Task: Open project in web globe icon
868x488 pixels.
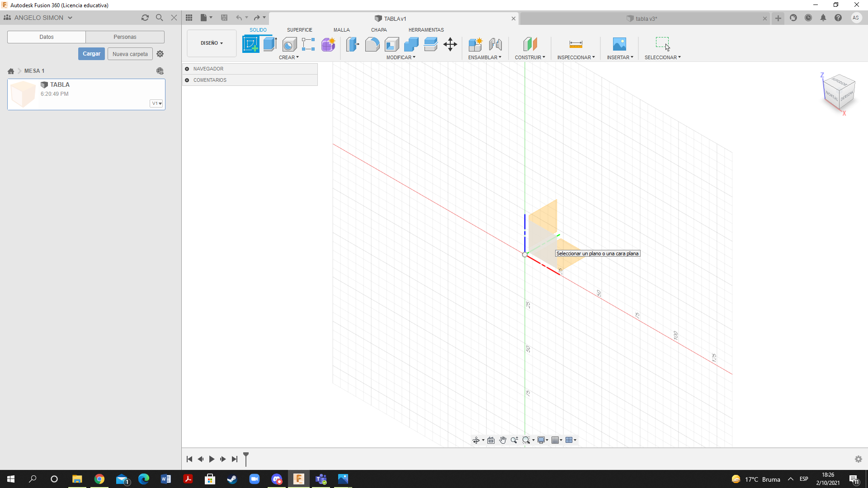Action: click(x=160, y=71)
